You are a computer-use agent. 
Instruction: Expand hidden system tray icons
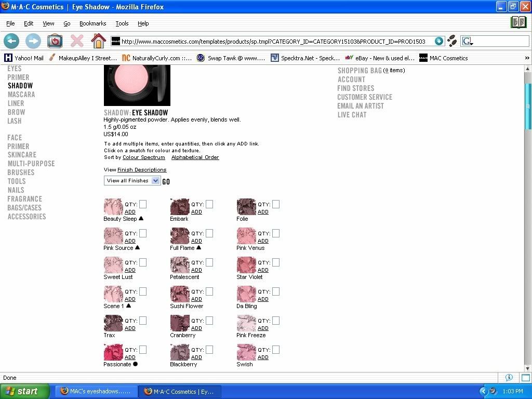[x=484, y=391]
